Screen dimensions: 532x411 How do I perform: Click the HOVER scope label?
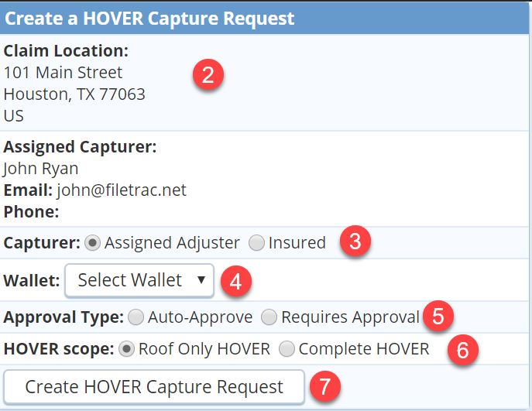point(59,349)
